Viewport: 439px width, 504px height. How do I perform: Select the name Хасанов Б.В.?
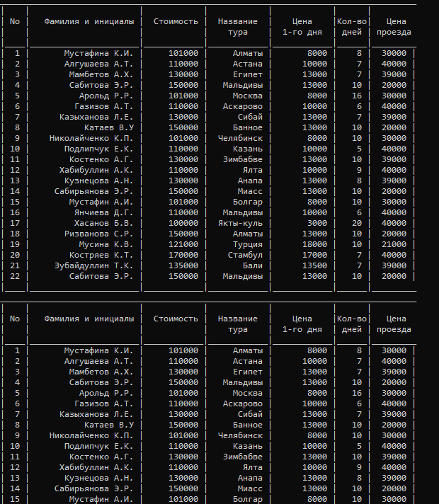[x=103, y=223]
